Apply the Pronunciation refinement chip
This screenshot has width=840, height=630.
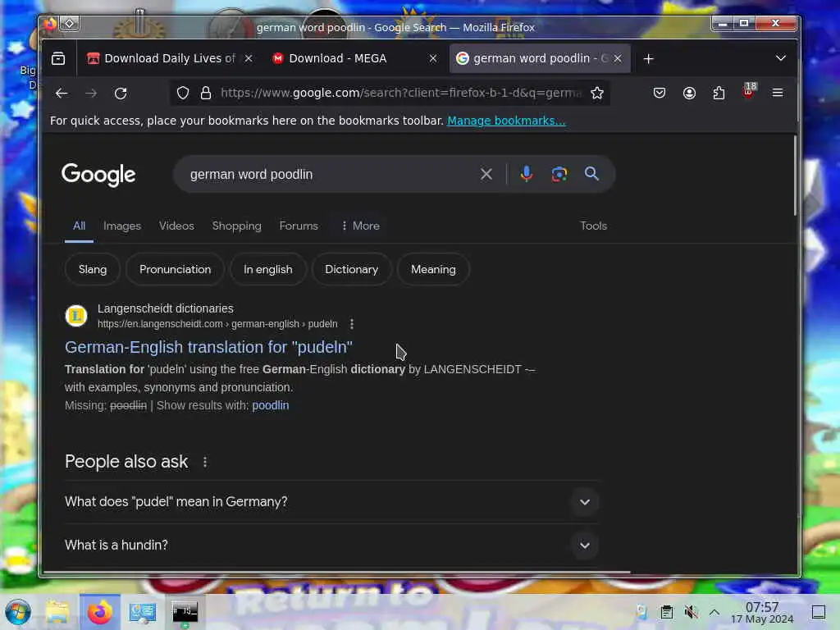coord(176,269)
